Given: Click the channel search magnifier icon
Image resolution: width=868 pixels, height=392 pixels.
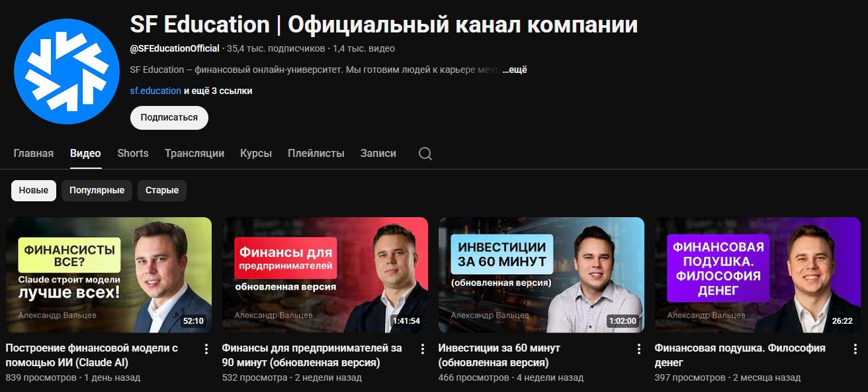Looking at the screenshot, I should (425, 154).
